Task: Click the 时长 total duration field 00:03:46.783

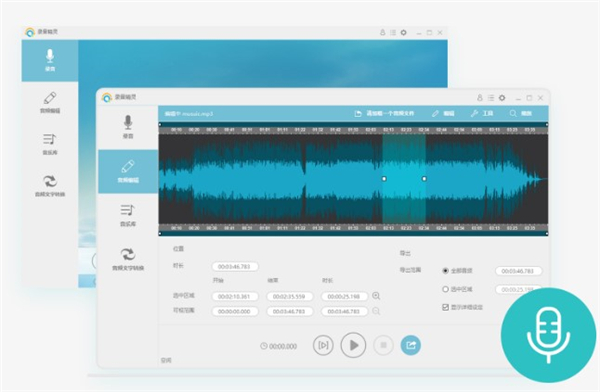Action: [x=235, y=266]
